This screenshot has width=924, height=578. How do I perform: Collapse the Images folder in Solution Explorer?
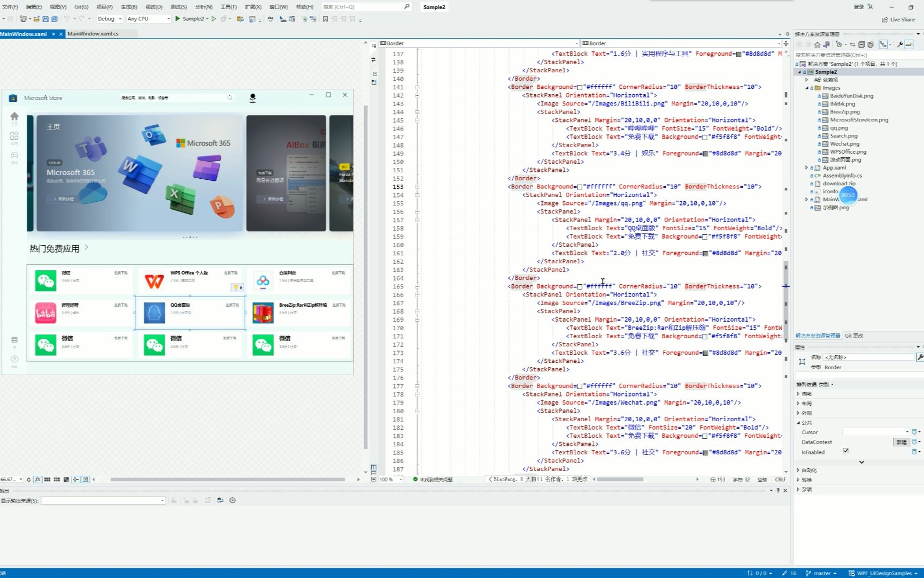(x=807, y=88)
